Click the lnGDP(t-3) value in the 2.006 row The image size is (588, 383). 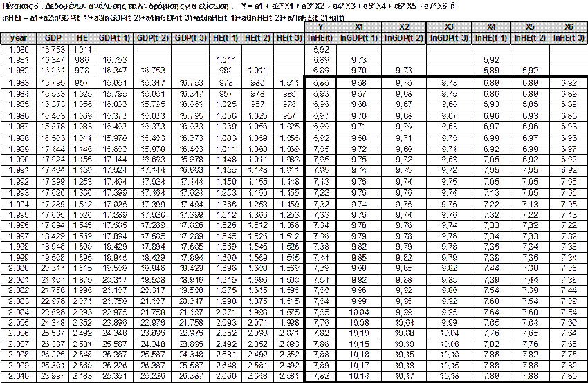[449, 333]
